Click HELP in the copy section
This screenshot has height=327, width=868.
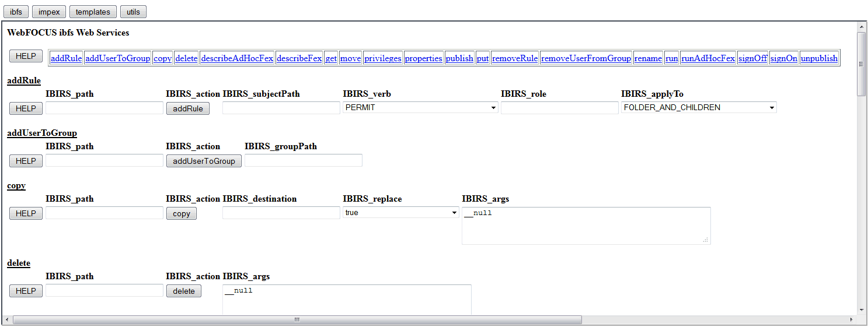26,213
